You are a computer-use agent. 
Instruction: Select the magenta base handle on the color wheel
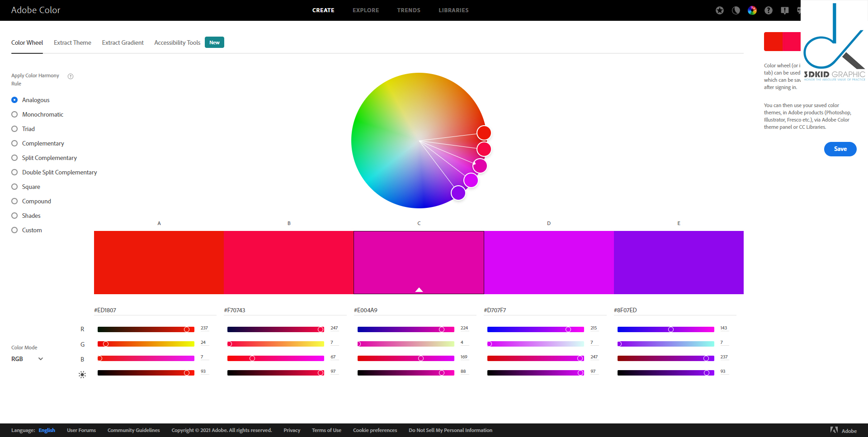tap(480, 166)
